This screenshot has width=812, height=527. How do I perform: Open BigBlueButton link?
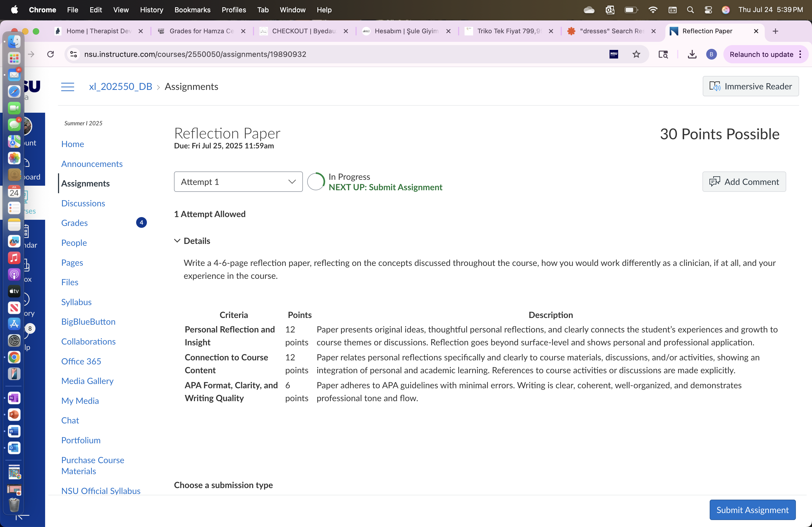point(88,322)
